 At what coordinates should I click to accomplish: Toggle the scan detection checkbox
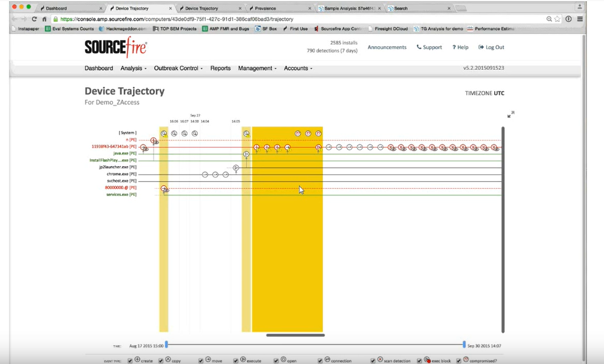373,361
